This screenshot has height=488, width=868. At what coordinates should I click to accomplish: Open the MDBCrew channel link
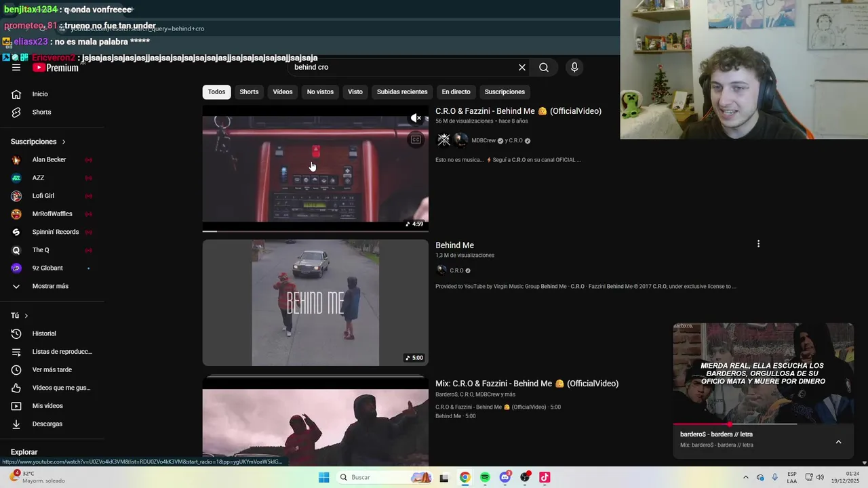tap(484, 140)
